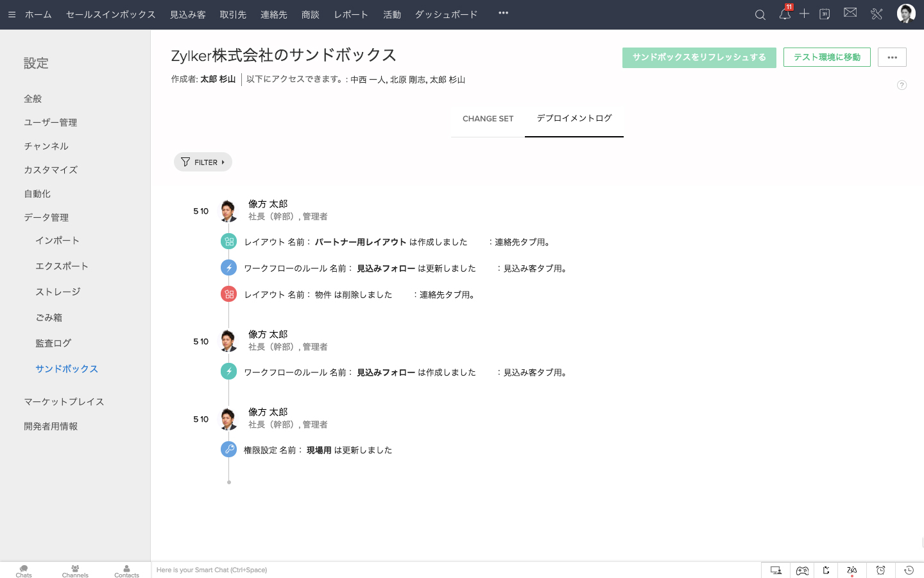Click the blue permission key icon
Image resolution: width=924 pixels, height=578 pixels.
(229, 449)
